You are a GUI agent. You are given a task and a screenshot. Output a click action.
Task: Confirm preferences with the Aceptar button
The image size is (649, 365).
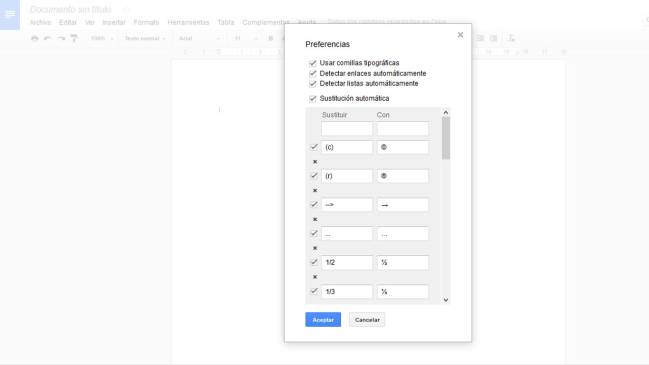(x=323, y=319)
